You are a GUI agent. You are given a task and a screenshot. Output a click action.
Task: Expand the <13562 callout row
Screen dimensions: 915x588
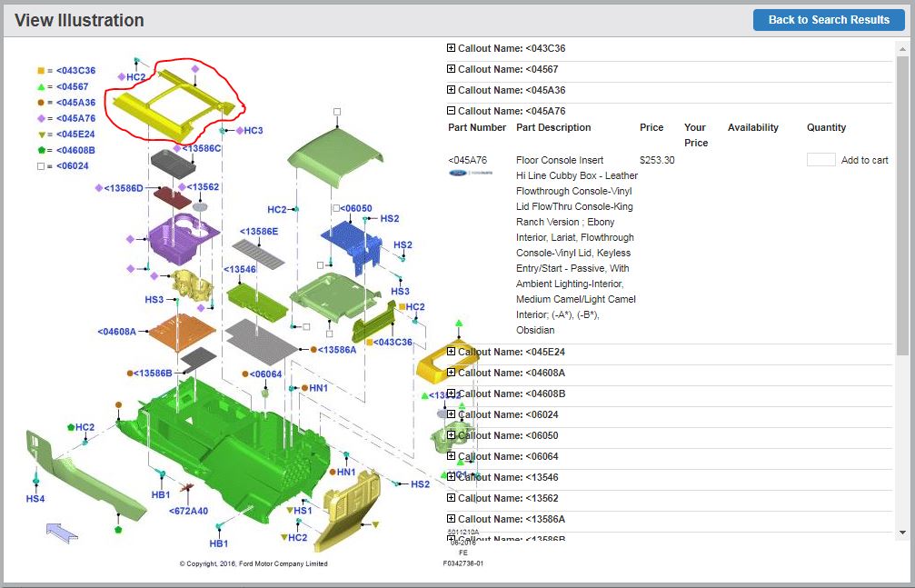451,498
